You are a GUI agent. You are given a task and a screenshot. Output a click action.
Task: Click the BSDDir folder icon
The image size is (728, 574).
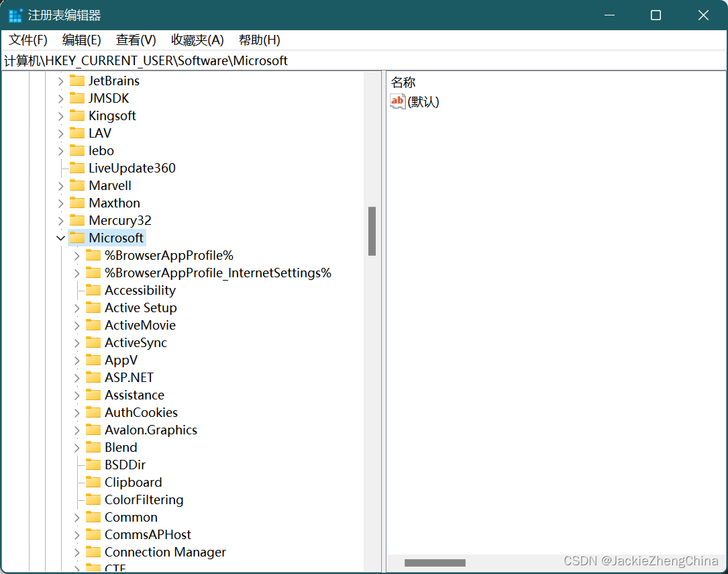(x=93, y=465)
